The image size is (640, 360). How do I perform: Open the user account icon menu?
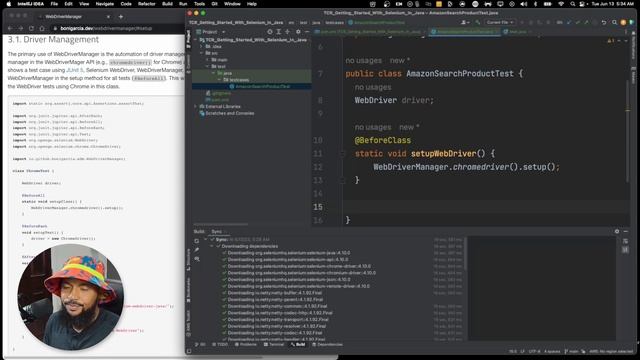pos(464,22)
